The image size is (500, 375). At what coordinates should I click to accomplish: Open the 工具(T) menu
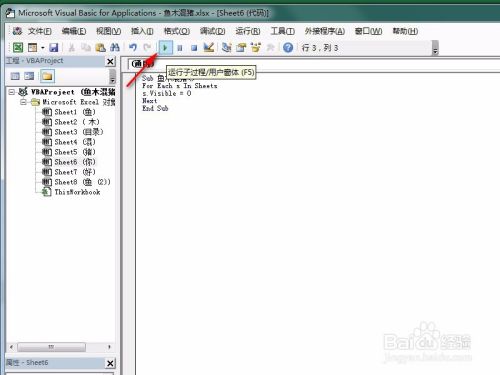click(x=282, y=31)
